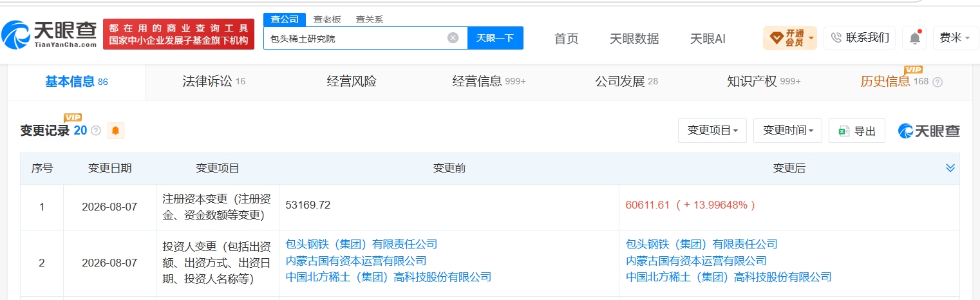Click the 变更记录 section title
This screenshot has width=980, height=300.
(x=44, y=131)
